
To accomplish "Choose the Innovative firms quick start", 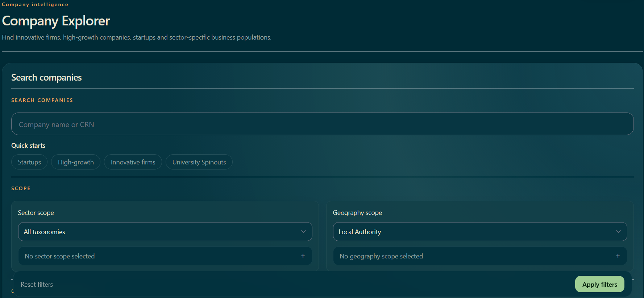I will pyautogui.click(x=133, y=162).
